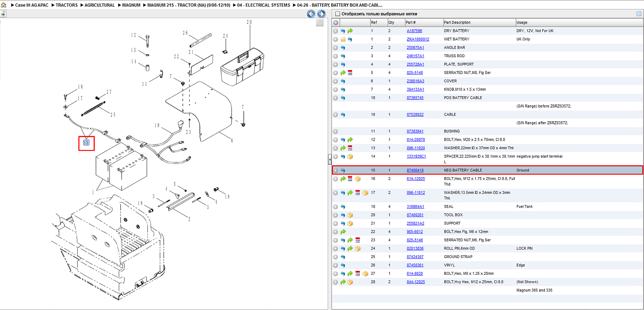Open part number 87424307 link
Viewport: 644px width, 310px height.
[x=415, y=257]
